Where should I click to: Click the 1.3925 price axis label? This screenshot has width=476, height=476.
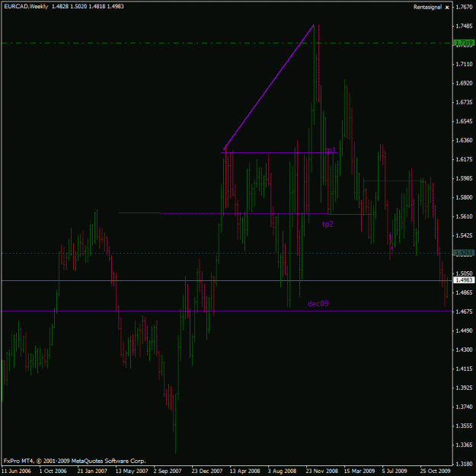(x=465, y=388)
